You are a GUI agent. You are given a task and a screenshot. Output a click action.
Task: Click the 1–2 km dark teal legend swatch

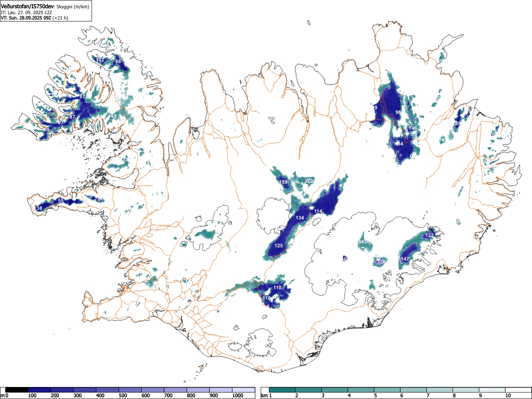(282, 390)
